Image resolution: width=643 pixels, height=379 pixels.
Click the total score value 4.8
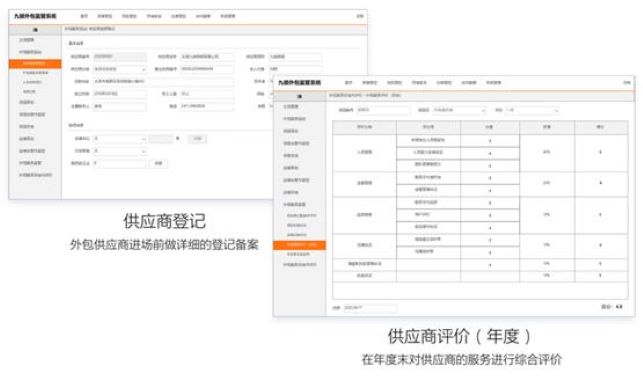pos(619,307)
